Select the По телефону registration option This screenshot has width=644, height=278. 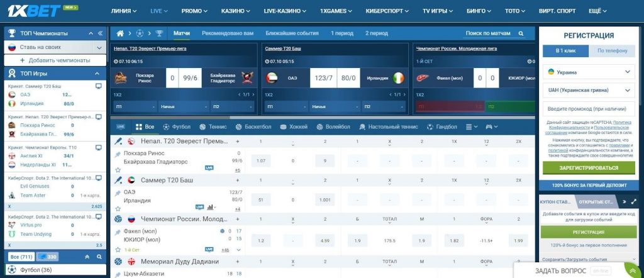click(611, 51)
